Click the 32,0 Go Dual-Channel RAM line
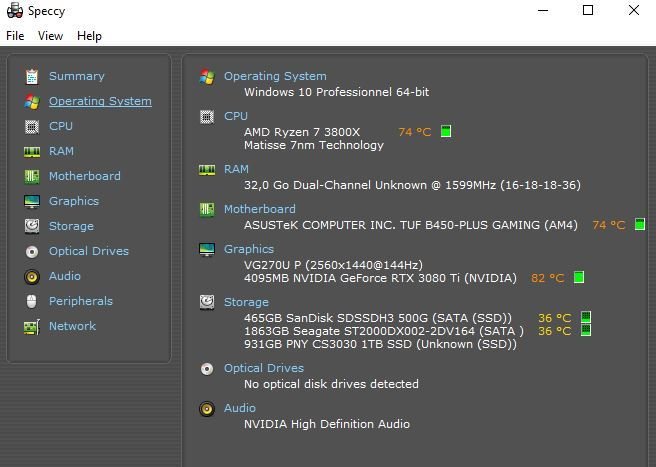656x467 pixels. 413,185
